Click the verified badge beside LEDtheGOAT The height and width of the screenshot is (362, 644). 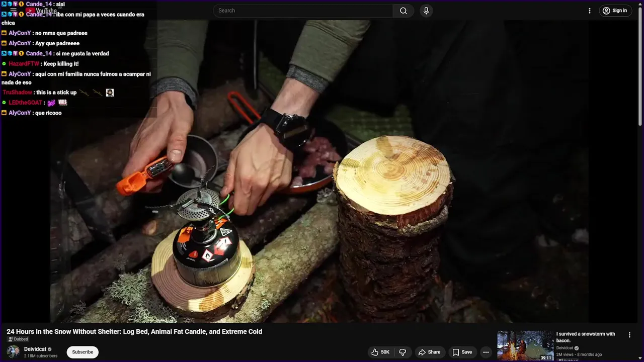tap(4, 103)
